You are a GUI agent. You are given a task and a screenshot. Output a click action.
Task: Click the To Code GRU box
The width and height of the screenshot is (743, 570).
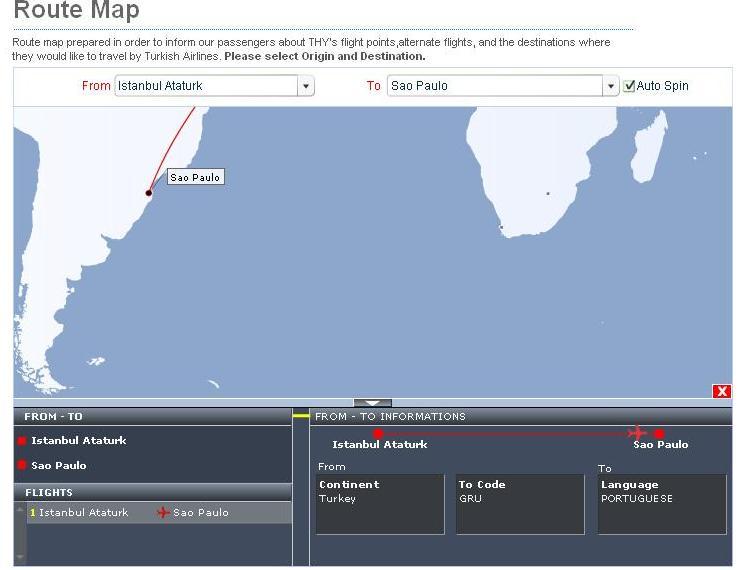coord(520,504)
